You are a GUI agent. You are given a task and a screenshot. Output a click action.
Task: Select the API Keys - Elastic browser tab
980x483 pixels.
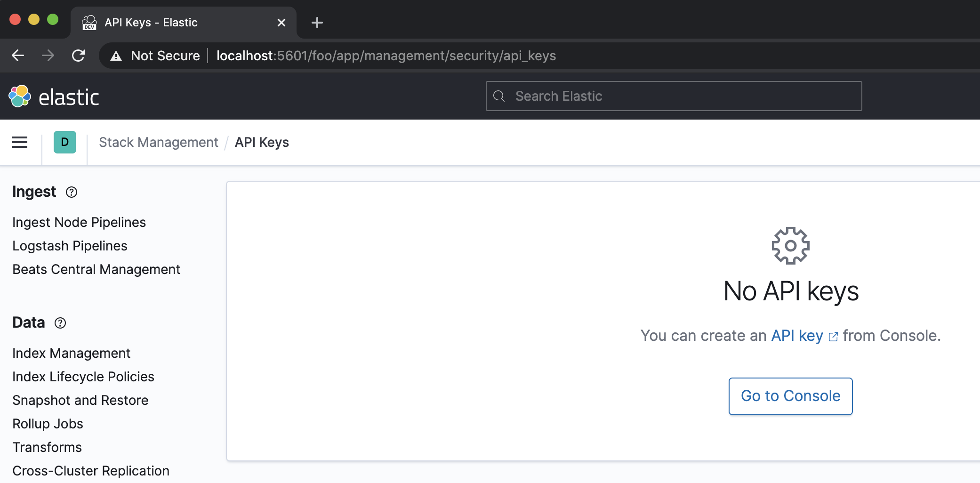click(184, 23)
